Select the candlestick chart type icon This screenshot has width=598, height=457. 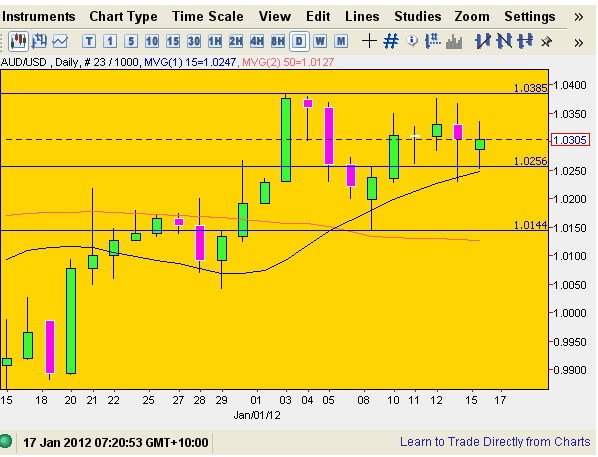tap(18, 41)
